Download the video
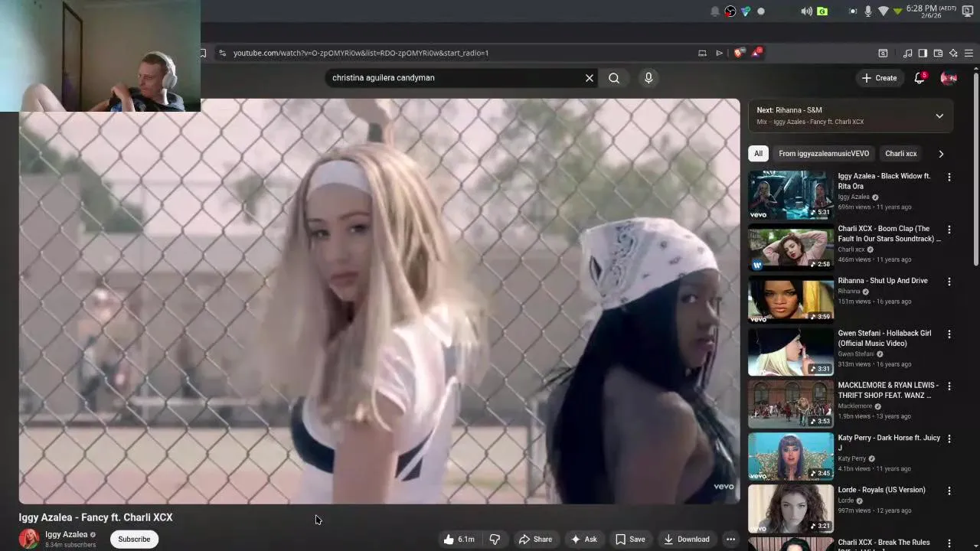Image resolution: width=980 pixels, height=551 pixels. 686,540
